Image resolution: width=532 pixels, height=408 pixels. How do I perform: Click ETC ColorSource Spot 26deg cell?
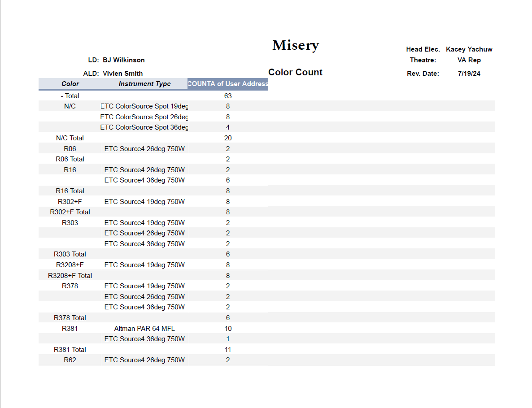(144, 117)
